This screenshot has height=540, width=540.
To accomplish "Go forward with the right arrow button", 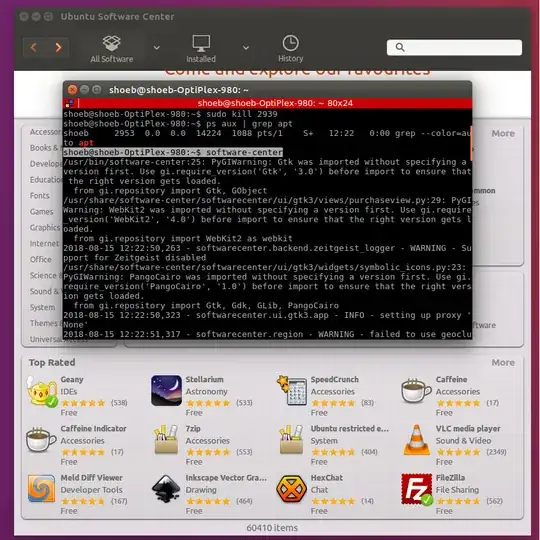I will [58, 47].
